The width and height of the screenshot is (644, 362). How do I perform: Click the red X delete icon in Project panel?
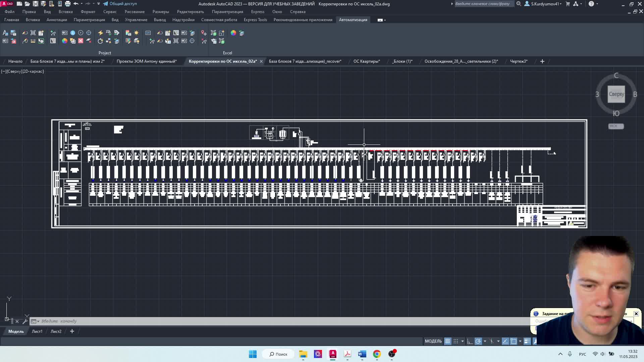[x=81, y=41]
